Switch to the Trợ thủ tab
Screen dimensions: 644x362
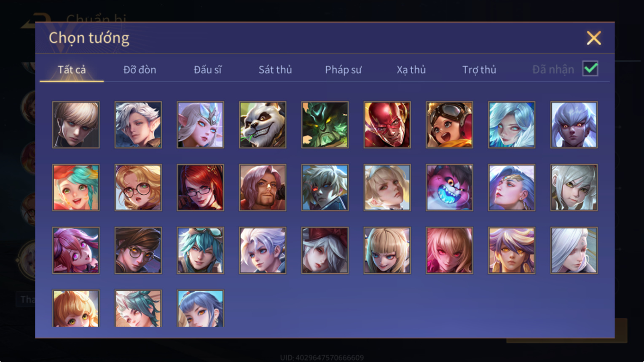[479, 70]
